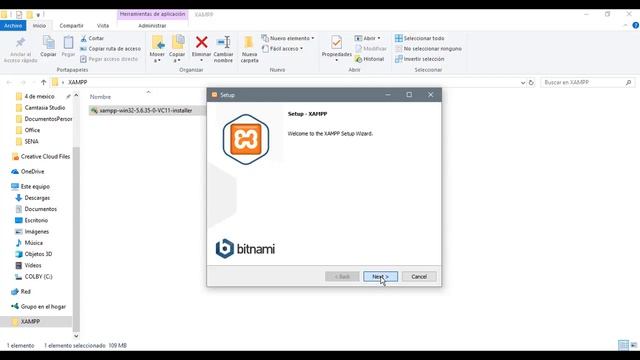Open Descargas in the sidebar

pyautogui.click(x=37, y=198)
